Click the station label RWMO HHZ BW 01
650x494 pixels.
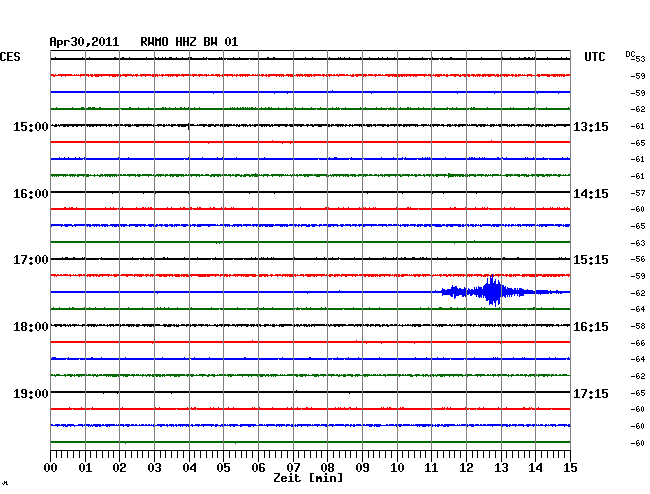pyautogui.click(x=189, y=42)
